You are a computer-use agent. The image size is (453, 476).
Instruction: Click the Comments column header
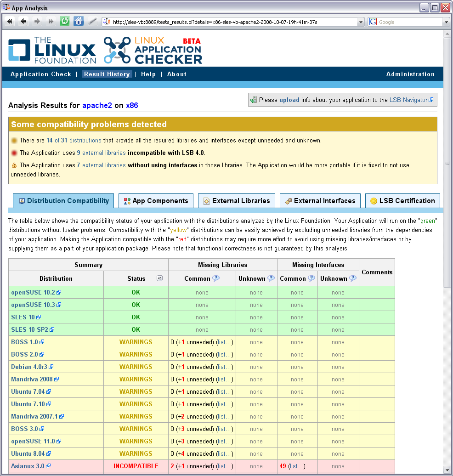point(377,272)
